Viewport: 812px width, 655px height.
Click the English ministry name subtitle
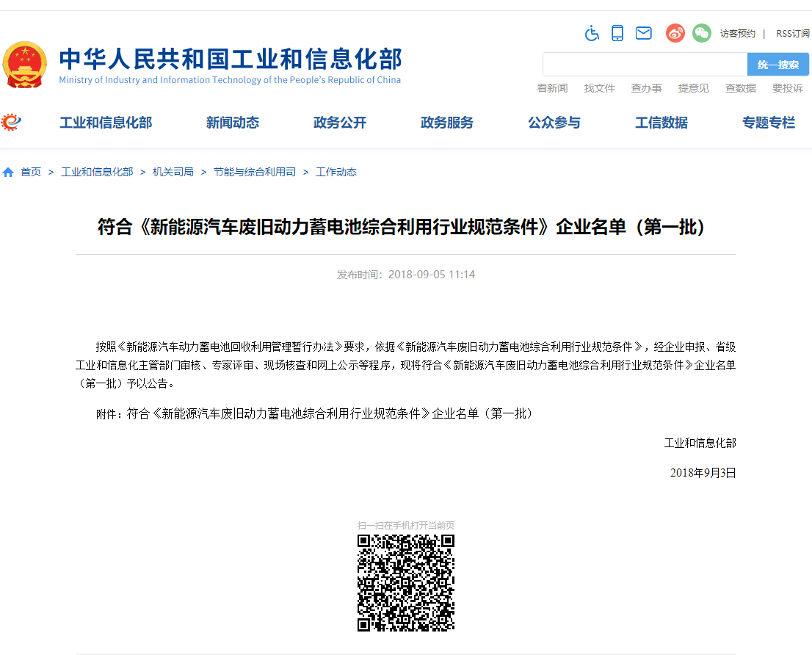(x=230, y=80)
